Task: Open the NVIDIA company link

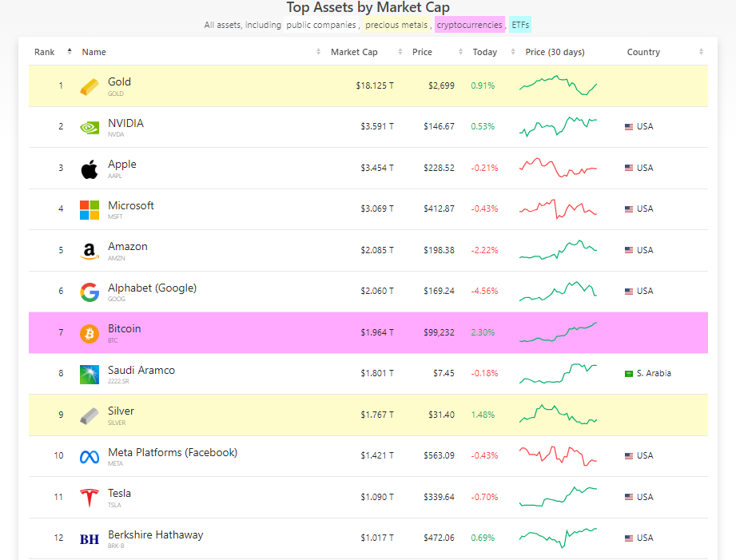Action: point(125,123)
